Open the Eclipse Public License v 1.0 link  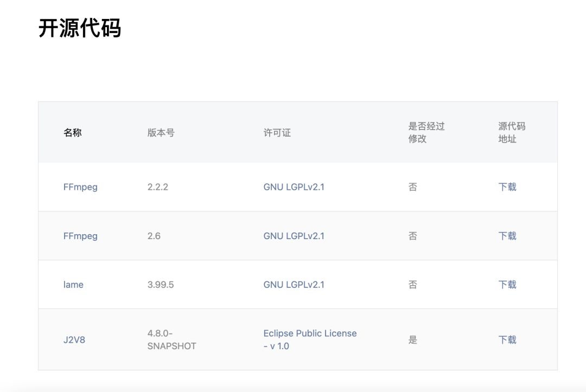point(310,340)
